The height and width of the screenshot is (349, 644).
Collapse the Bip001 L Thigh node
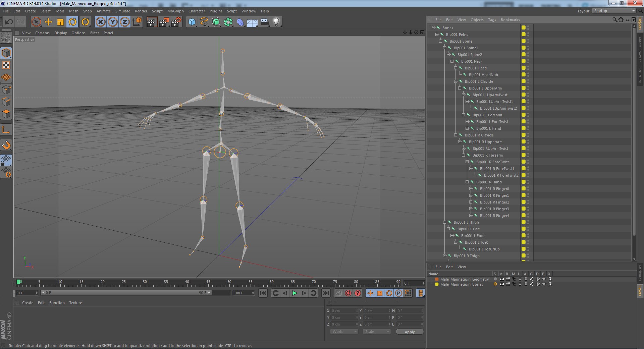pyautogui.click(x=444, y=222)
